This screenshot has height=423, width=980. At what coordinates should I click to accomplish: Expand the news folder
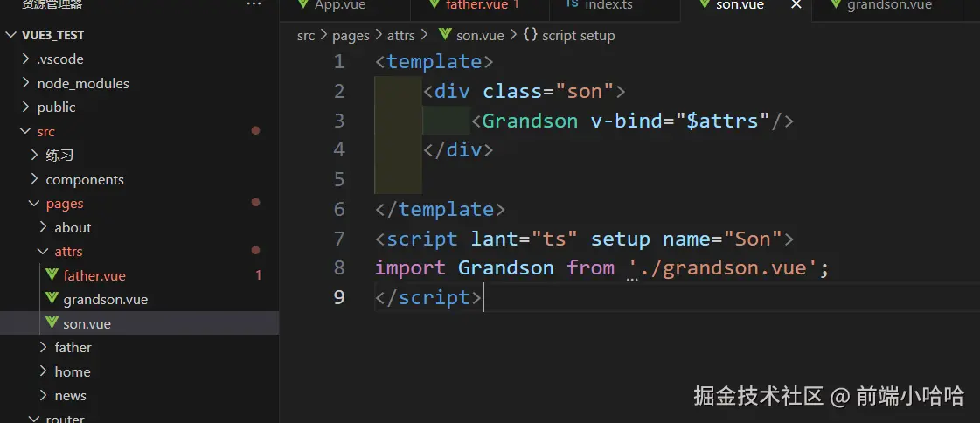coord(43,396)
